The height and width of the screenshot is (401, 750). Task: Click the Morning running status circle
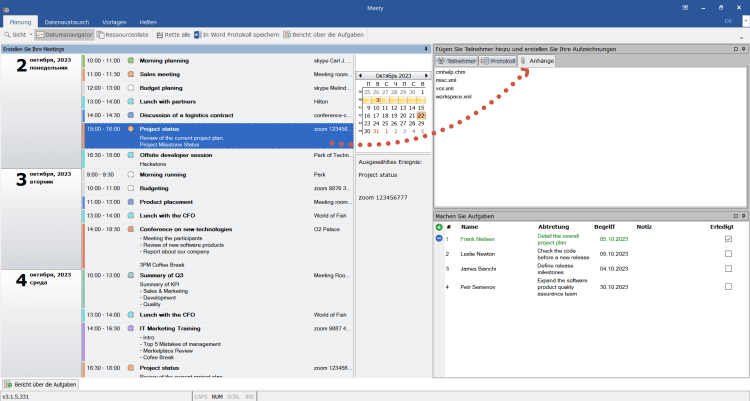(x=131, y=175)
